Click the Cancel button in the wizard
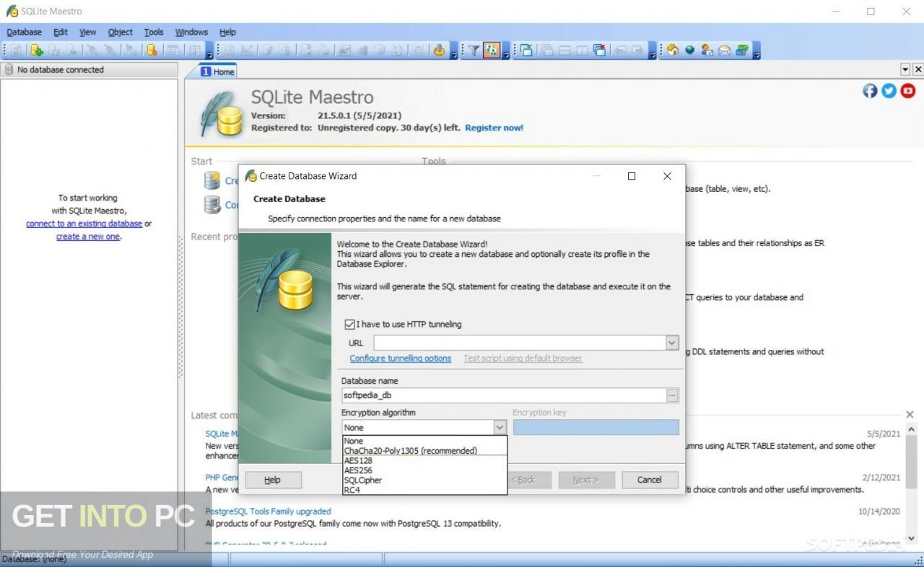Viewport: 924px width, 567px height. tap(649, 480)
